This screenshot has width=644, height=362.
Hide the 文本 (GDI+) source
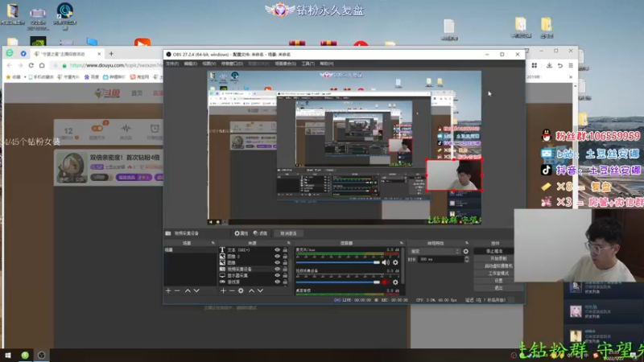tap(277, 249)
